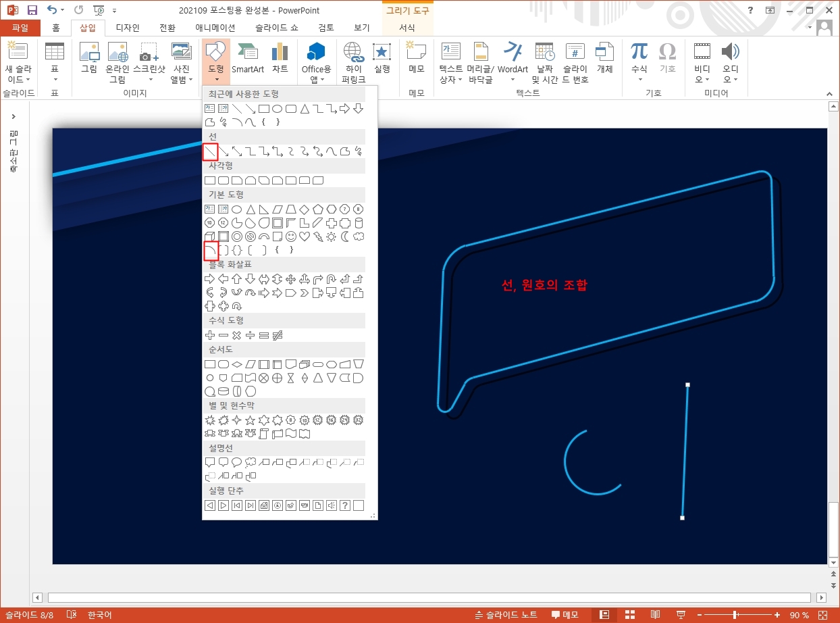Viewport: 840px width, 623px height.
Task: Select the Flowchart Collate hourglass shape
Action: pos(291,378)
